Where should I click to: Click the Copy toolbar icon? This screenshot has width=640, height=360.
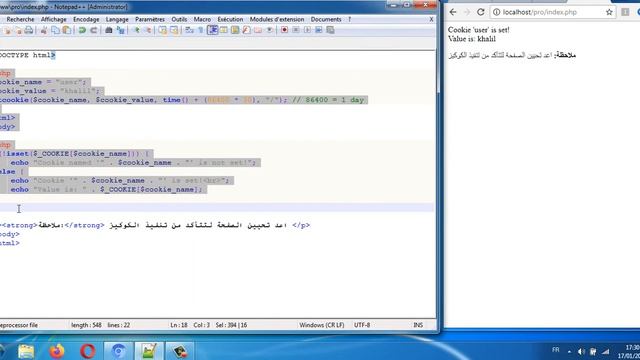tap(55, 30)
